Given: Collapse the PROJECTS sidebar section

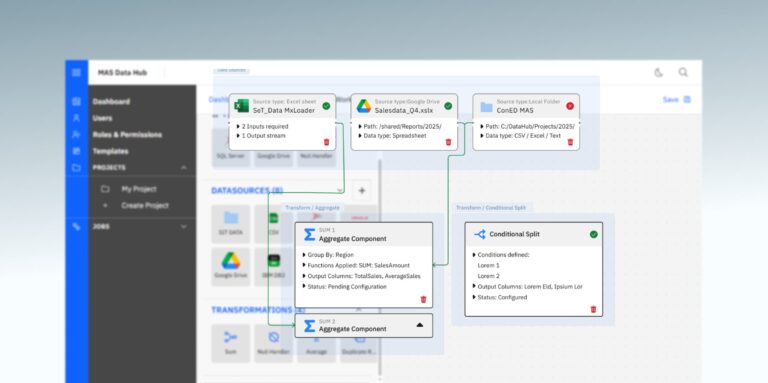Looking at the screenshot, I should [184, 168].
